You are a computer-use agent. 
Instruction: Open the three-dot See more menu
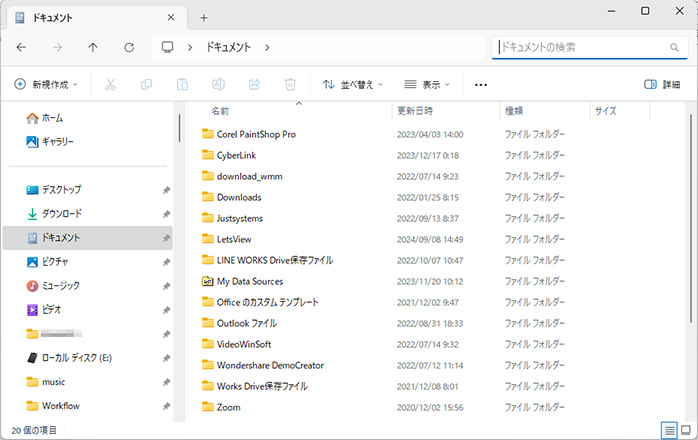tap(481, 85)
